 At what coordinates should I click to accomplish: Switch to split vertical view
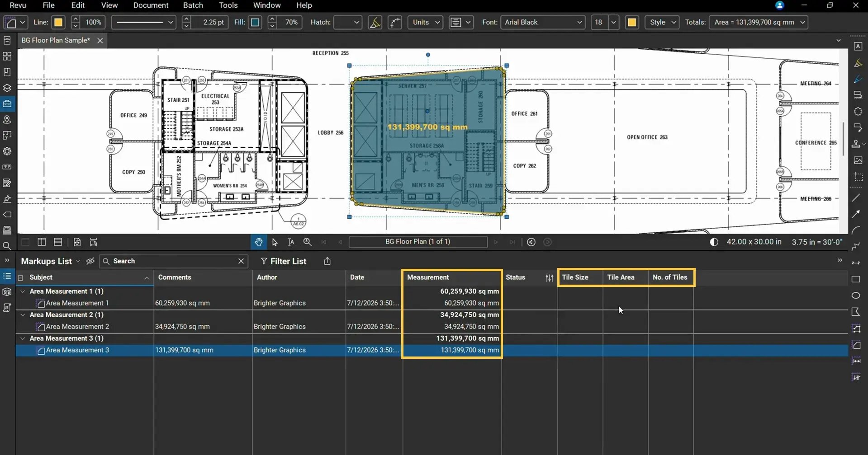click(42, 242)
